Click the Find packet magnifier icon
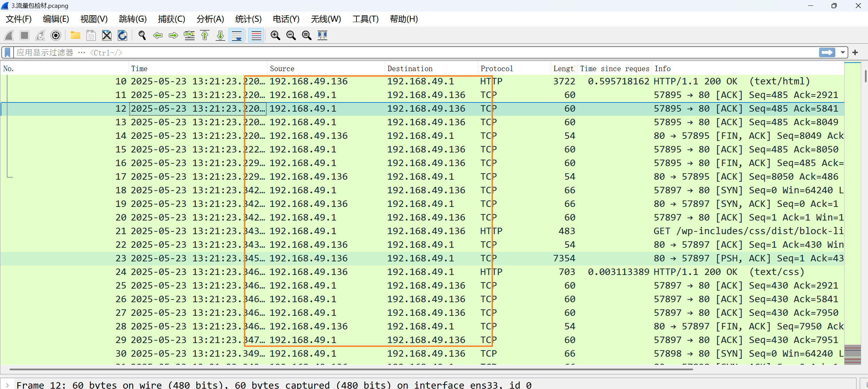The height and width of the screenshot is (389, 868). [x=142, y=35]
